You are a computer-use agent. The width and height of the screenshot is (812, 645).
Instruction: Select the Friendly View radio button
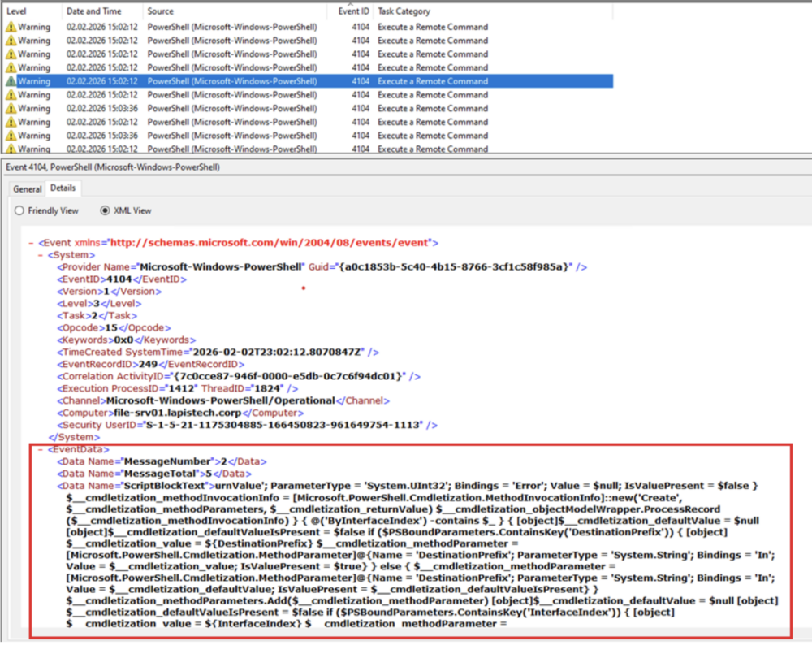[x=20, y=210]
